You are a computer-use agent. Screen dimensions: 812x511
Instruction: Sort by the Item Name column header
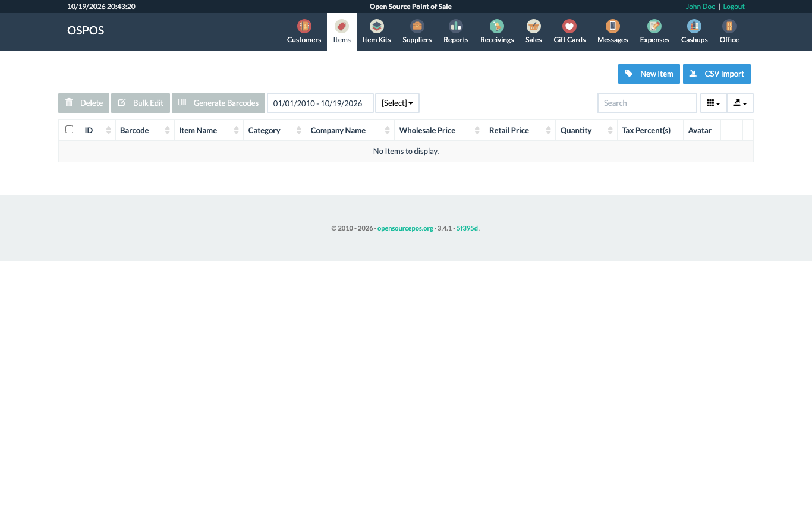[209, 130]
